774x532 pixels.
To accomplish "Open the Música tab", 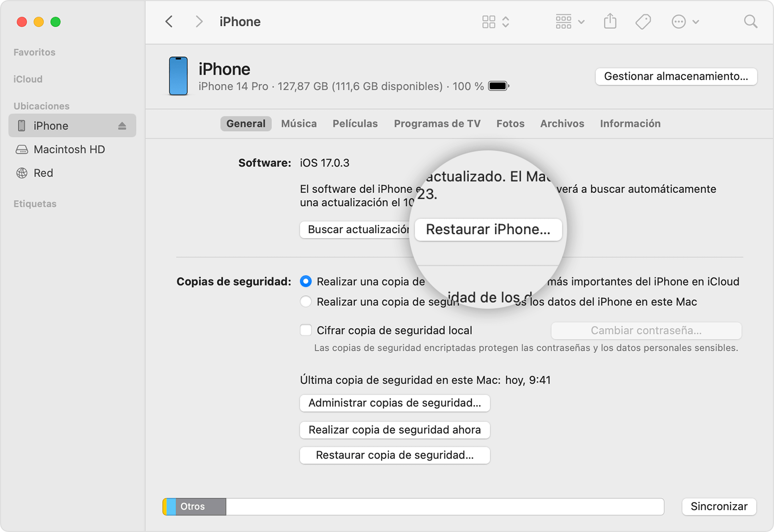I will click(299, 124).
